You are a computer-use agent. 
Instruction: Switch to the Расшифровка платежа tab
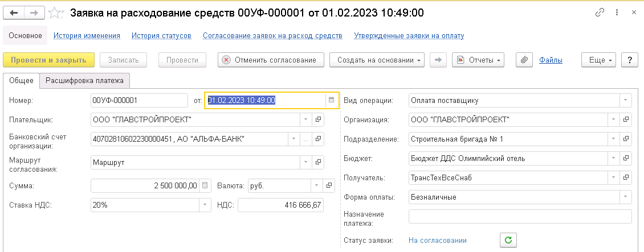point(84,81)
